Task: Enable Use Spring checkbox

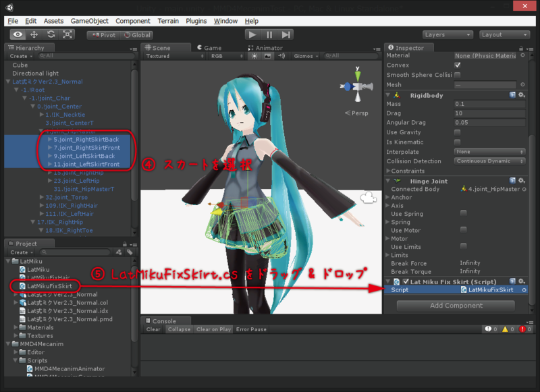Action: (464, 213)
